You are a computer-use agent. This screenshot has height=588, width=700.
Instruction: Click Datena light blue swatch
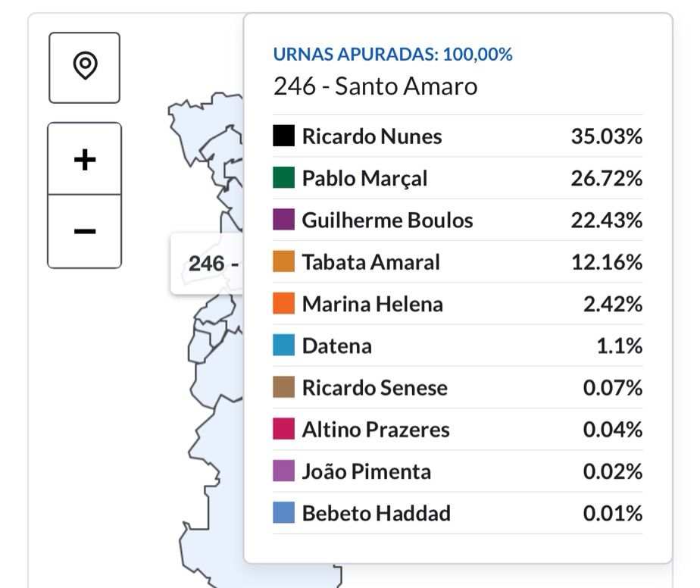coord(283,346)
